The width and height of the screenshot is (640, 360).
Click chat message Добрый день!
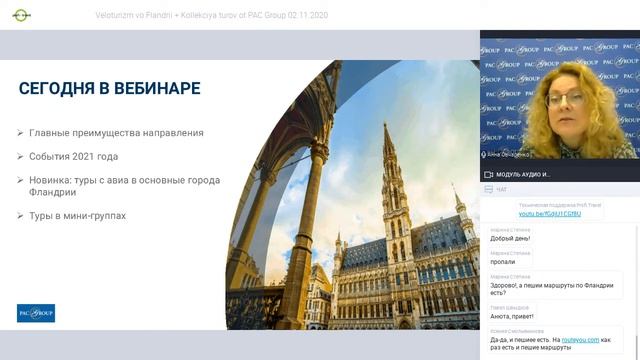[510, 238]
